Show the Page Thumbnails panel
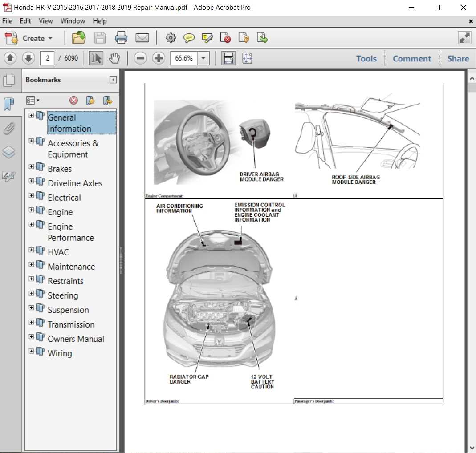This screenshot has width=476, height=453. 9,80
